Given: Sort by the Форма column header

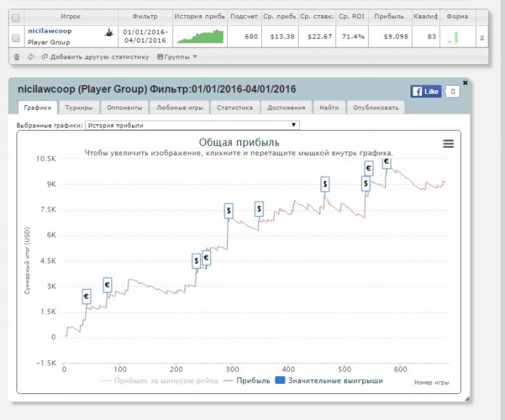Looking at the screenshot, I should coord(457,17).
